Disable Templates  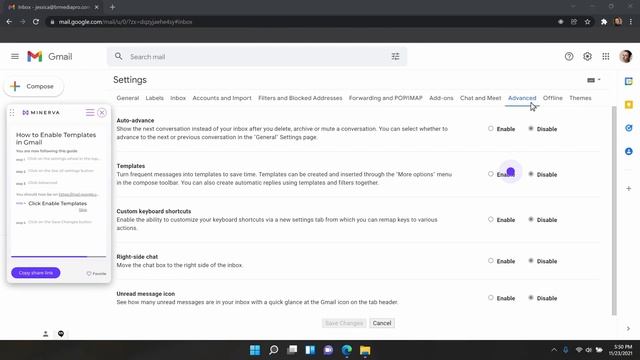[x=531, y=174]
